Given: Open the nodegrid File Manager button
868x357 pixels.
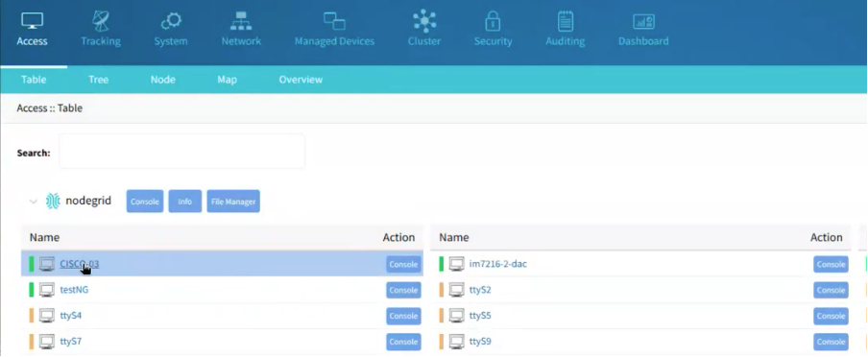Looking at the screenshot, I should pyautogui.click(x=233, y=202).
